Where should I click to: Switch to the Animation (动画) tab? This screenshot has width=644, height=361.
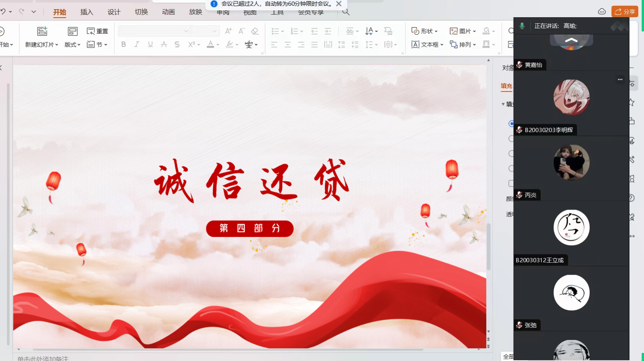[168, 12]
